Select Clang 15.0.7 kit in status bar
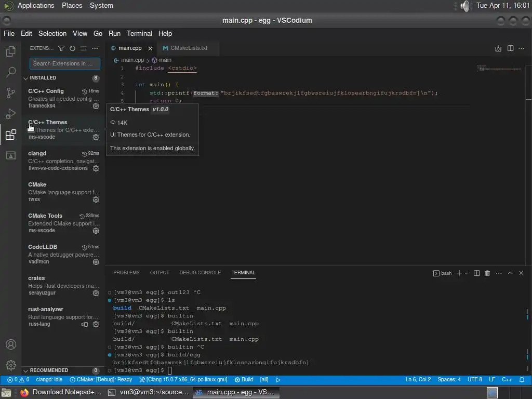Image resolution: width=532 pixels, height=399 pixels. pos(183,380)
